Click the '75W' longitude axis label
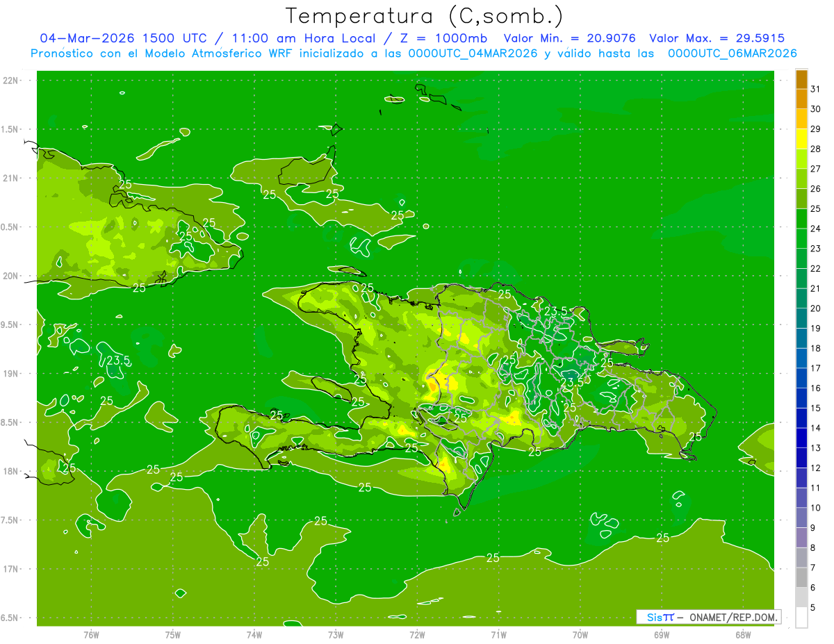Viewport: 834px width, 644px height. (x=173, y=635)
